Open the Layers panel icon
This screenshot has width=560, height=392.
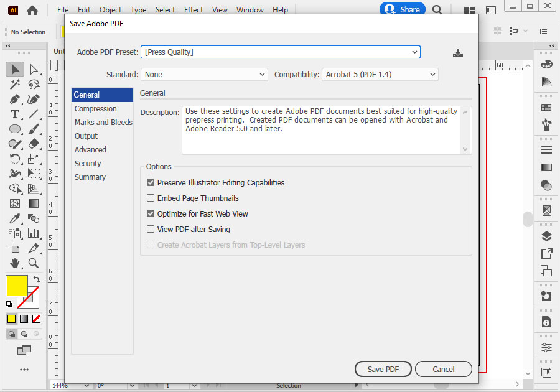(x=546, y=236)
